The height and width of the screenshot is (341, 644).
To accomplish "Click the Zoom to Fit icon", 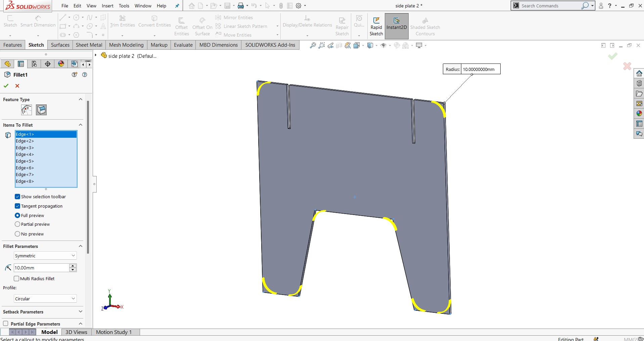I will [313, 45].
